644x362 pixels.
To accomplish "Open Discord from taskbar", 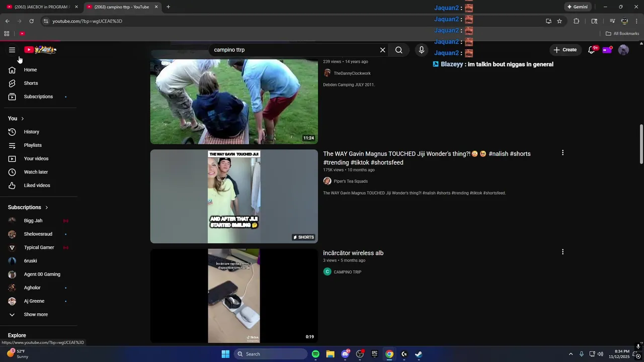I will coord(345,354).
